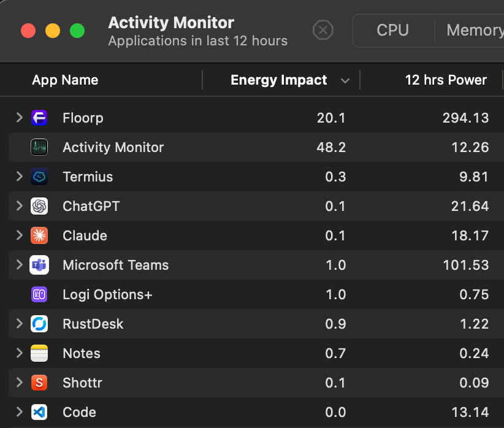504x428 pixels.
Task: Click the Activity Monitor app icon in list
Action: coord(39,147)
